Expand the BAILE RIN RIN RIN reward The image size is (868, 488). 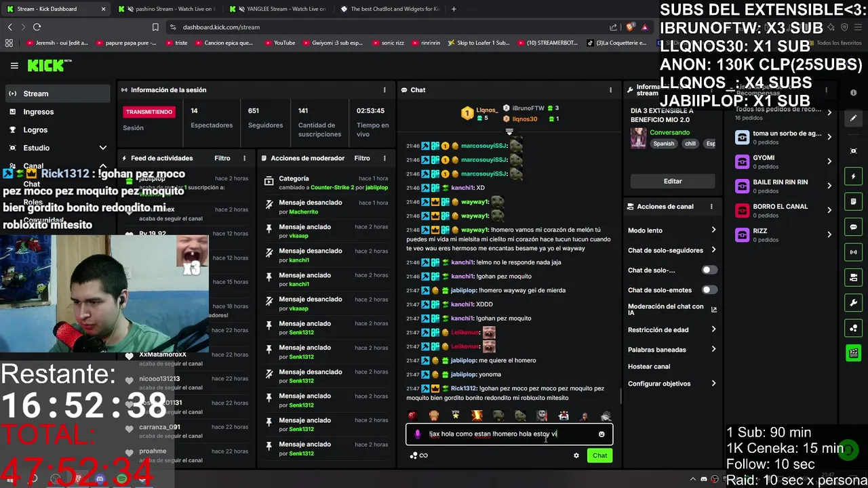click(x=829, y=186)
